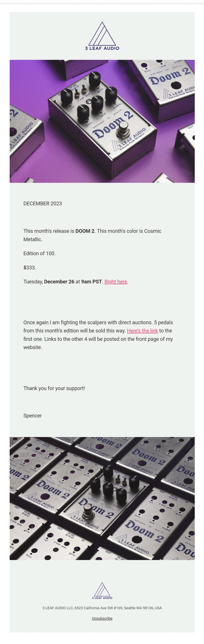Click the "3 LEAF AUDIO" wordmark under top logo
The height and width of the screenshot is (644, 204).
pyautogui.click(x=102, y=48)
